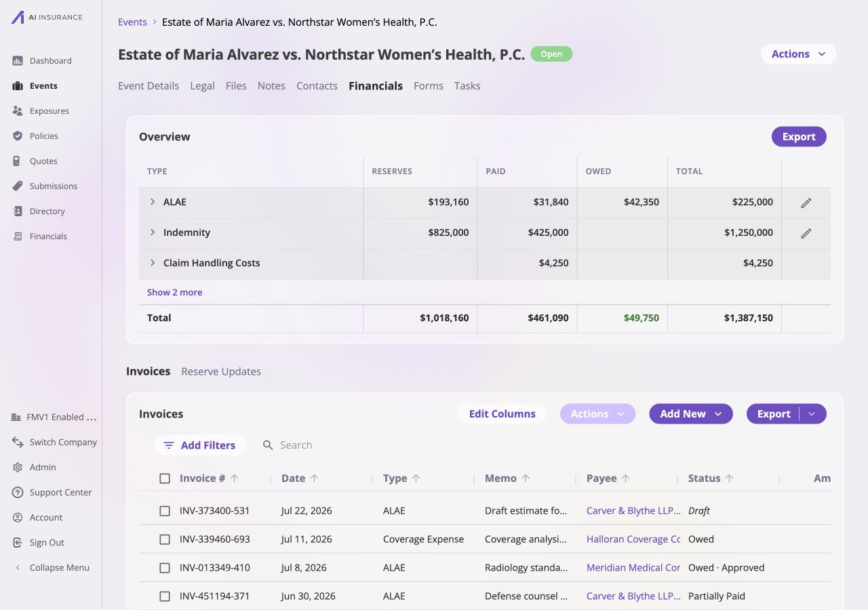Click the Financials sidebar icon

click(18, 237)
